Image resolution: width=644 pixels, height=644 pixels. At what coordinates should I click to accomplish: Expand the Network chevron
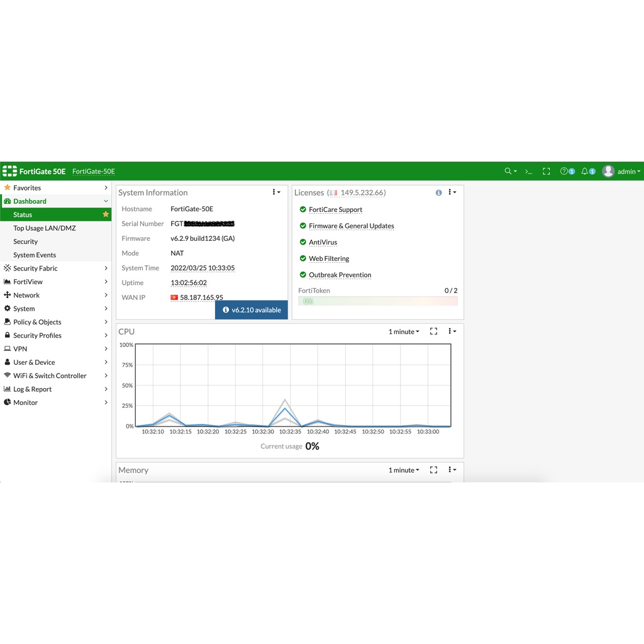[106, 295]
